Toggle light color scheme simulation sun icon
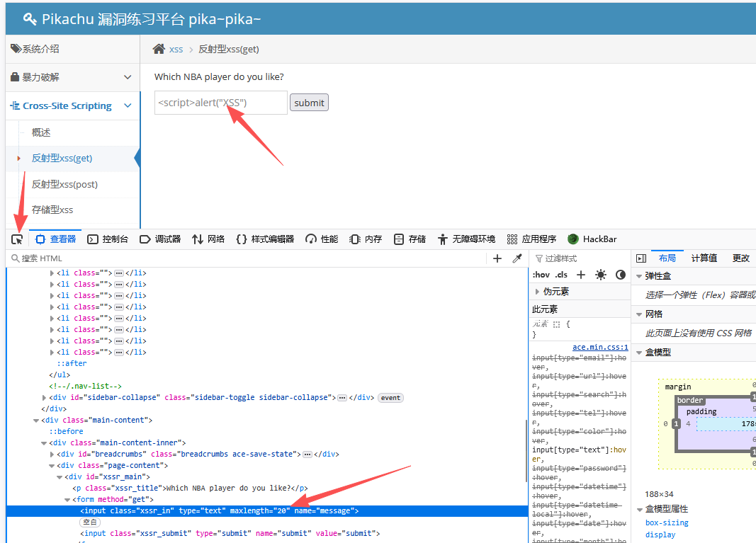Viewport: 756px width, 543px height. click(601, 275)
